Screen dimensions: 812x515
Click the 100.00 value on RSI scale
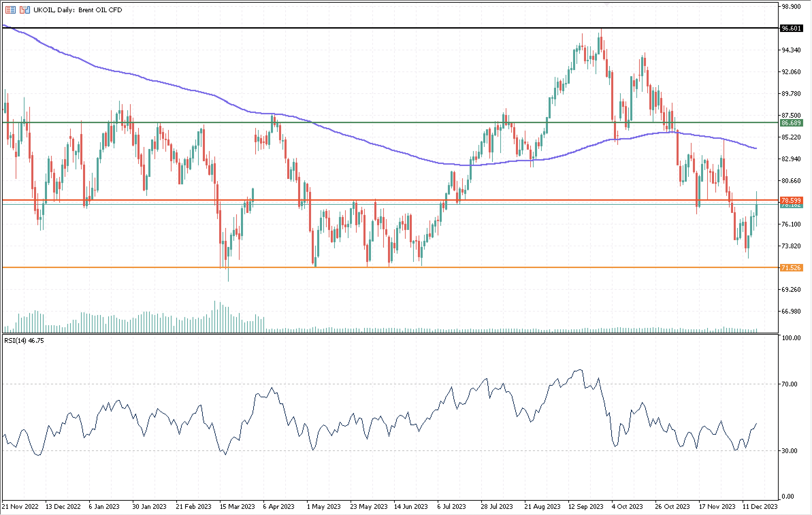(791, 338)
